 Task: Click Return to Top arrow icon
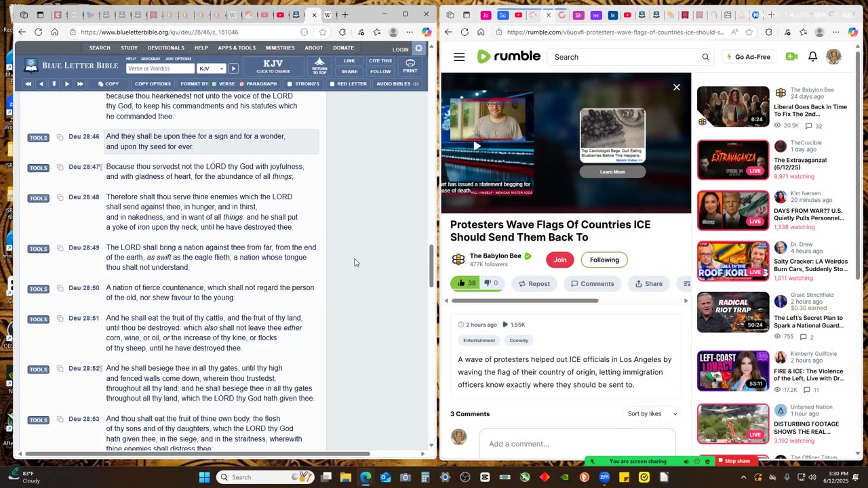pos(319,66)
